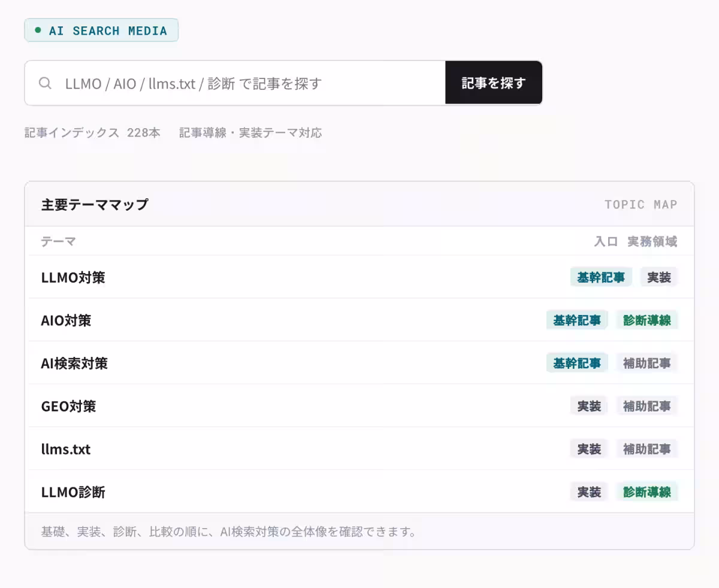Click 実装 tag in LLMO対策 row
Image resolution: width=719 pixels, height=588 pixels.
click(659, 277)
